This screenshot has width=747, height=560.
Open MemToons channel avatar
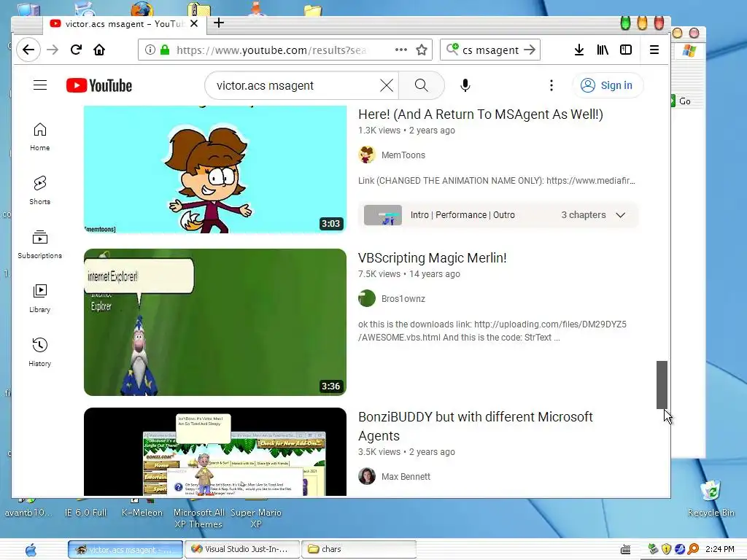pyautogui.click(x=367, y=155)
